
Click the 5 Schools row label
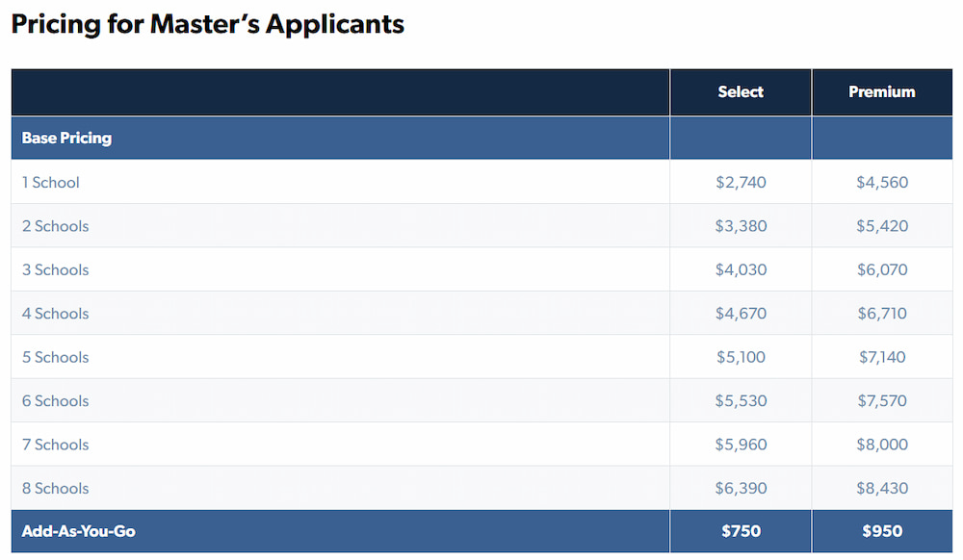[56, 357]
